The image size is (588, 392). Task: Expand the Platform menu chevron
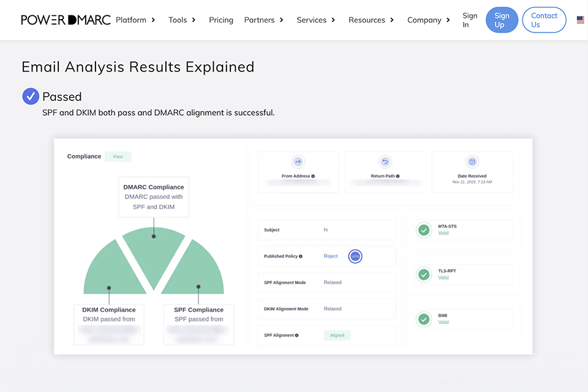[153, 20]
